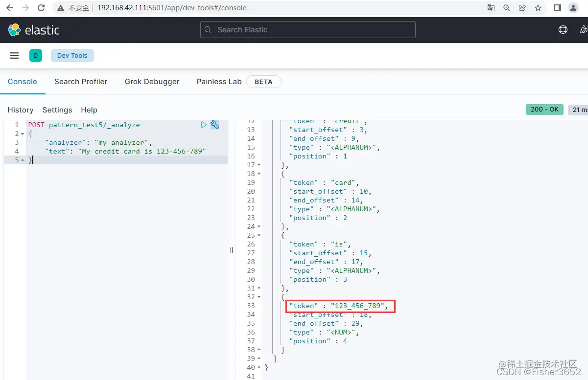This screenshot has height=380, width=588.
Task: Collapse request body at editor line 2
Action: (23, 134)
